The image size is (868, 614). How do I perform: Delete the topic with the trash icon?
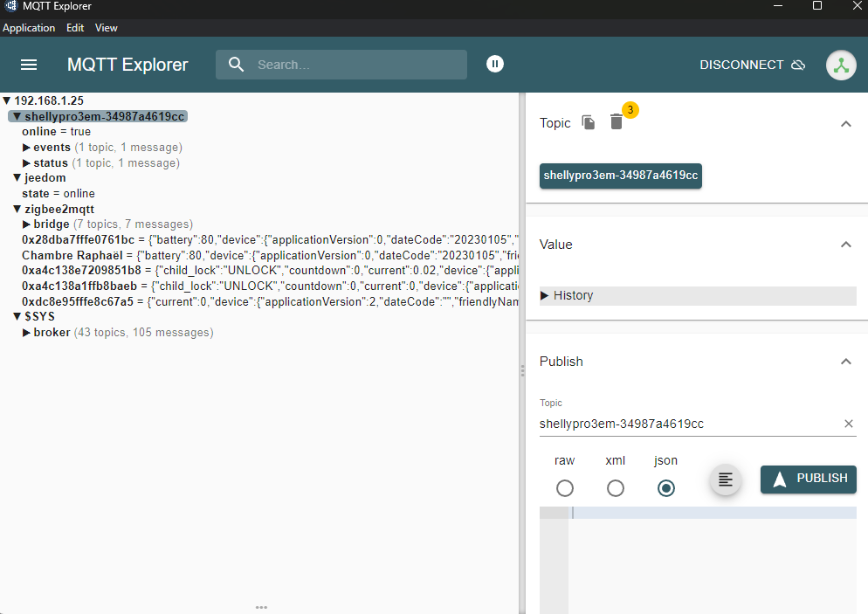617,121
